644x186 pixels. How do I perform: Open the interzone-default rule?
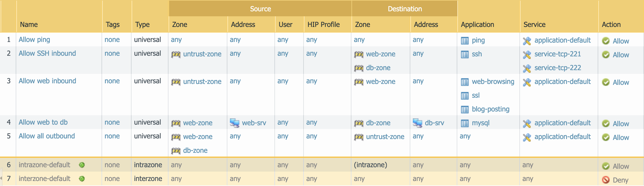pyautogui.click(x=44, y=179)
